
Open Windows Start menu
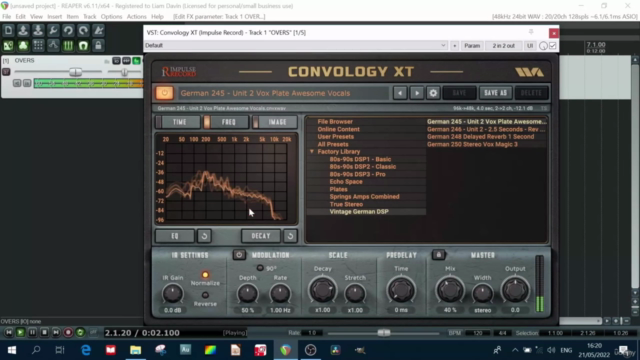pos(11,350)
